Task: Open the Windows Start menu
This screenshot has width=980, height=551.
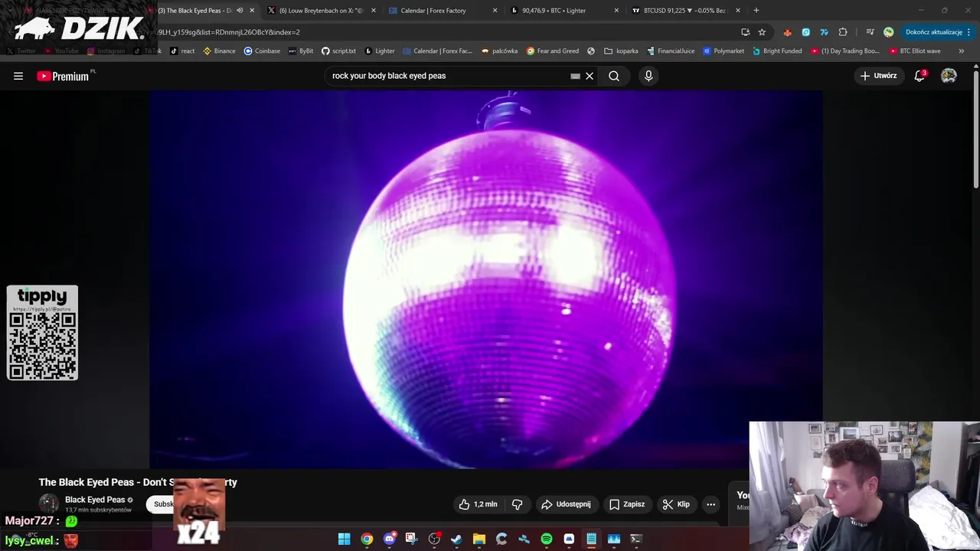Action: (345, 539)
